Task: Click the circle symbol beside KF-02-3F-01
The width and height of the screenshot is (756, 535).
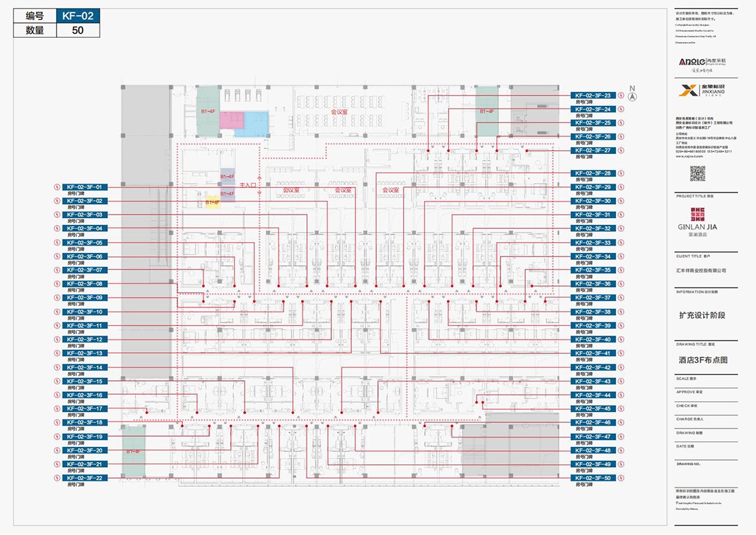Action: pyautogui.click(x=58, y=187)
